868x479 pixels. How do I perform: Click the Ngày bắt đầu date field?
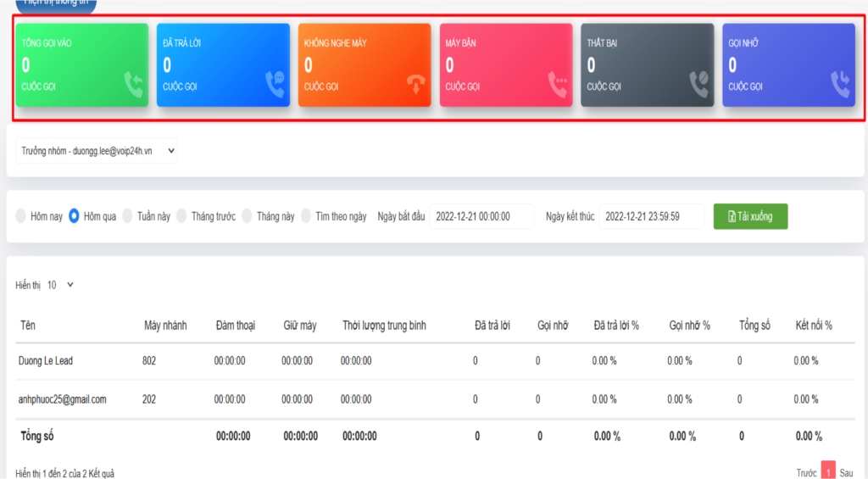(x=481, y=216)
